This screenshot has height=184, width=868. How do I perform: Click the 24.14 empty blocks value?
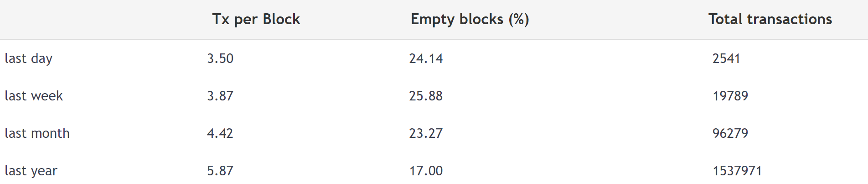[x=426, y=58]
